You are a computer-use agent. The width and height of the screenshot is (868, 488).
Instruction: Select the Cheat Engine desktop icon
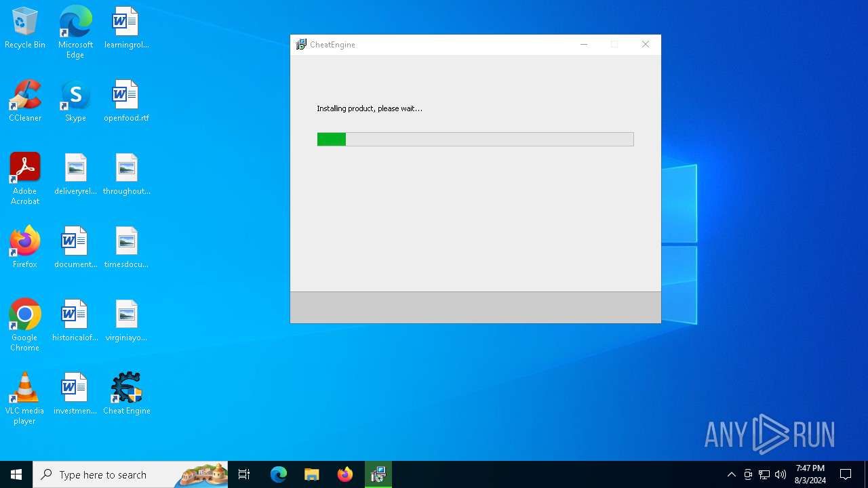(126, 394)
